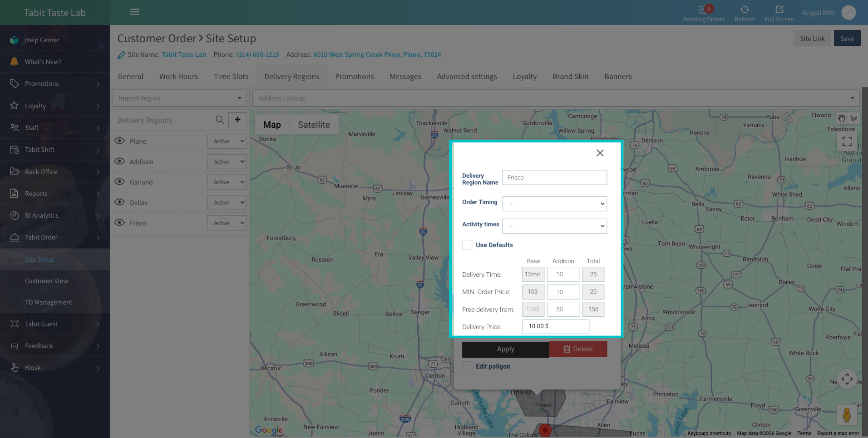Open Avigail Witz user avatar
868x438 pixels.
[848, 12]
